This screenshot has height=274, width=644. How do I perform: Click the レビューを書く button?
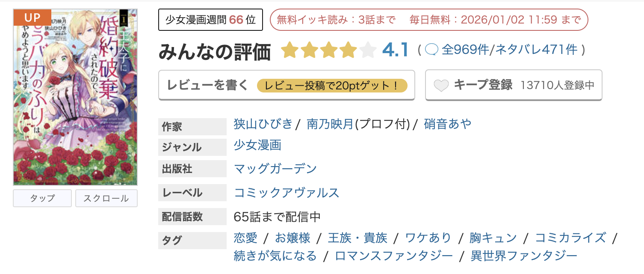click(207, 85)
